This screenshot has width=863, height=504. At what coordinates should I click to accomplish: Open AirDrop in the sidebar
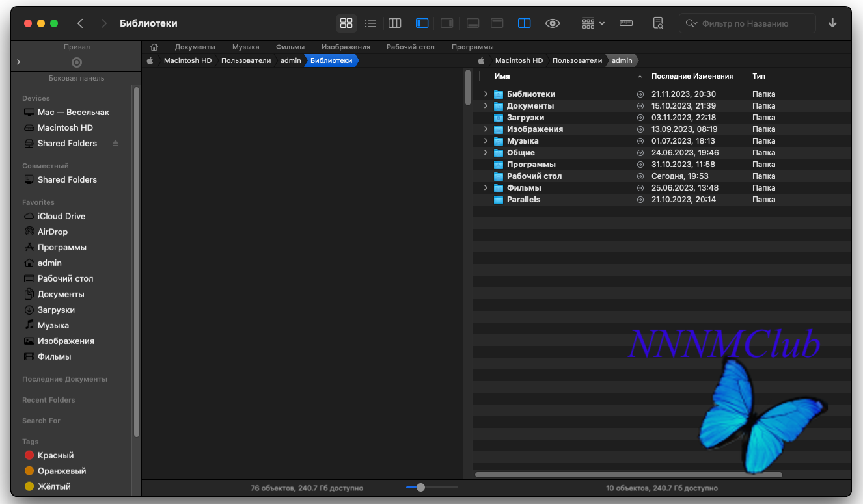(52, 232)
